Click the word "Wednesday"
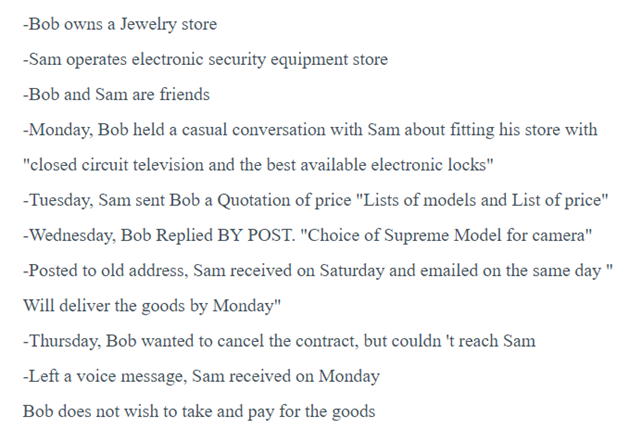Viewport: 642px width, 442px height. [68, 236]
